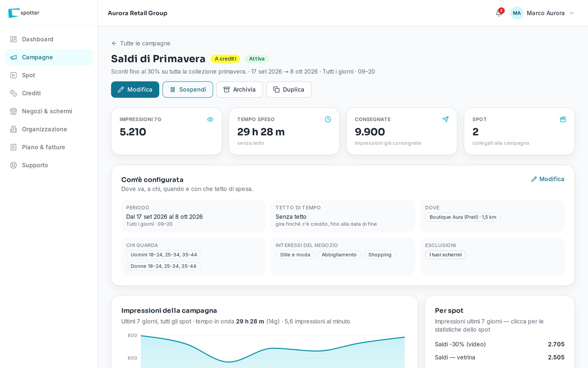Click the Impressioni della campagna chart heading
Screen dimensions: 588x368
click(x=169, y=311)
